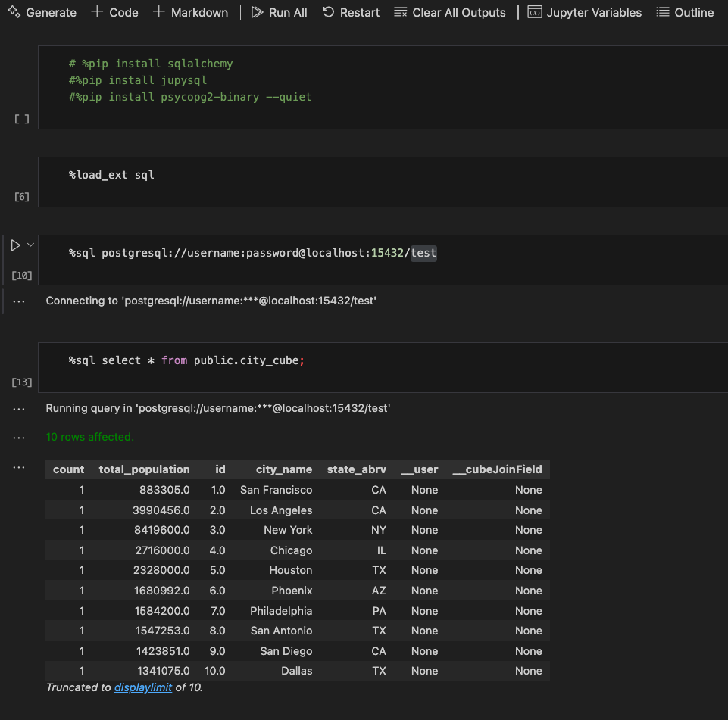Open output menu for Running query message
The width and height of the screenshot is (728, 720).
tap(19, 409)
